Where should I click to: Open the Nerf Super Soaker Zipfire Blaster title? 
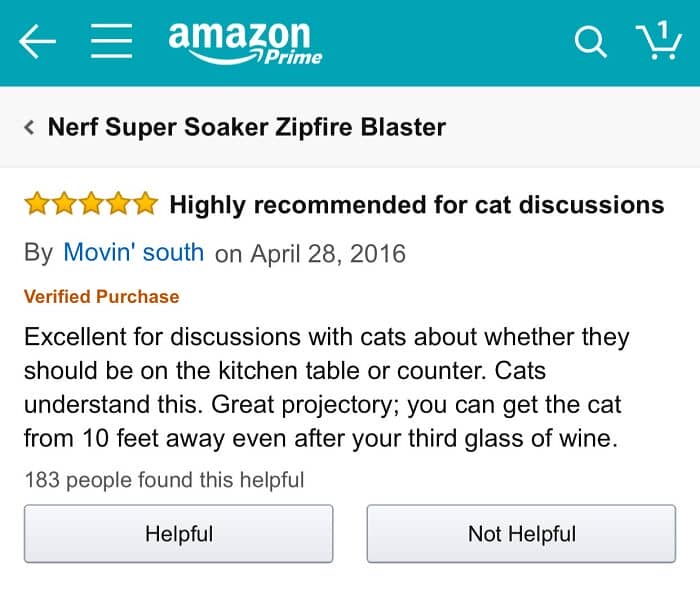pos(246,128)
